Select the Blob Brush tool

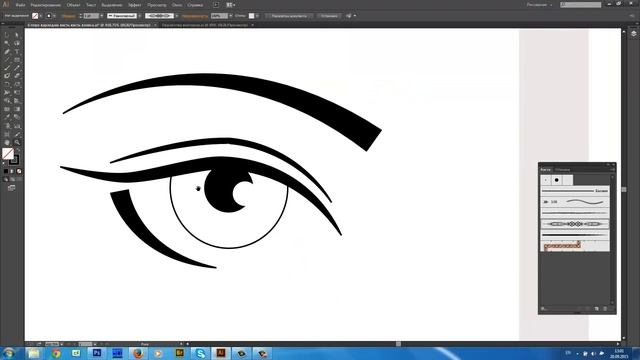coord(7,76)
